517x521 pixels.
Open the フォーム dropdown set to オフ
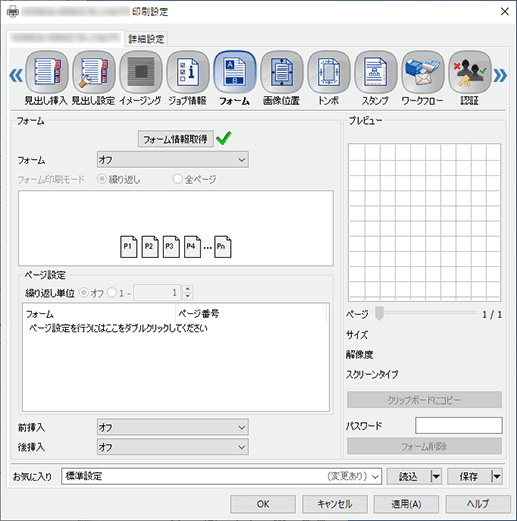[x=173, y=160]
